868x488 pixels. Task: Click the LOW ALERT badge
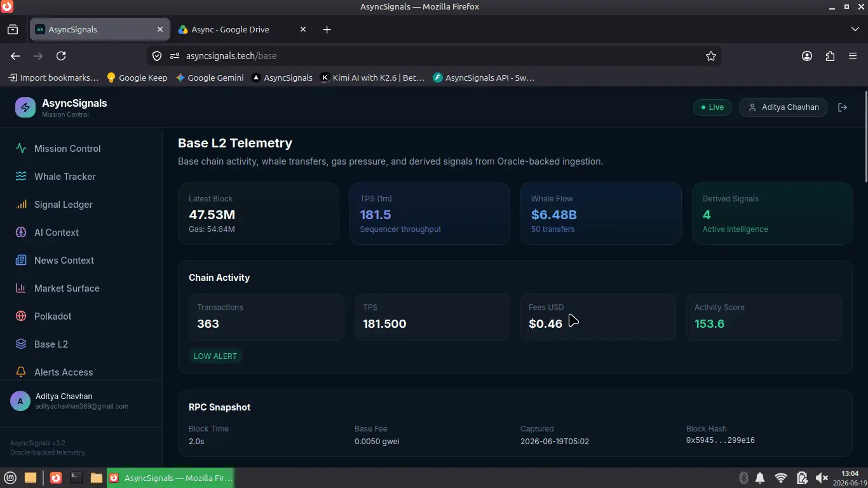[215, 356]
